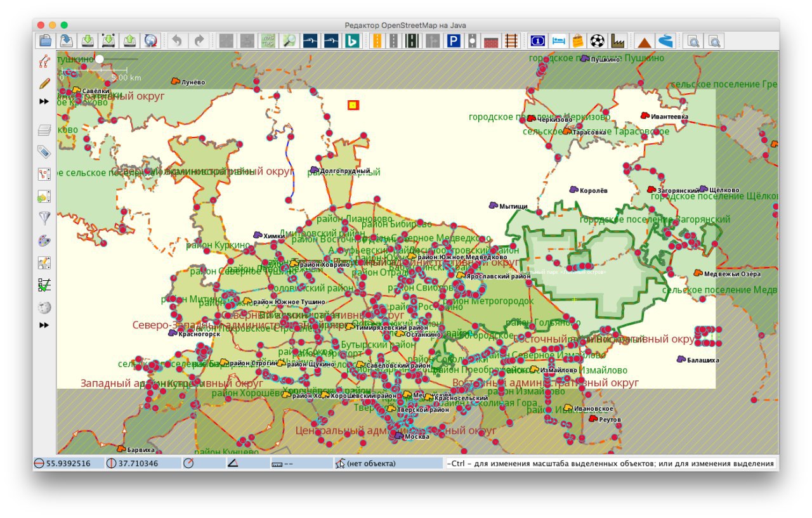The image size is (812, 518).
Task: Choose the yellow road preset icon
Action: pos(377,41)
